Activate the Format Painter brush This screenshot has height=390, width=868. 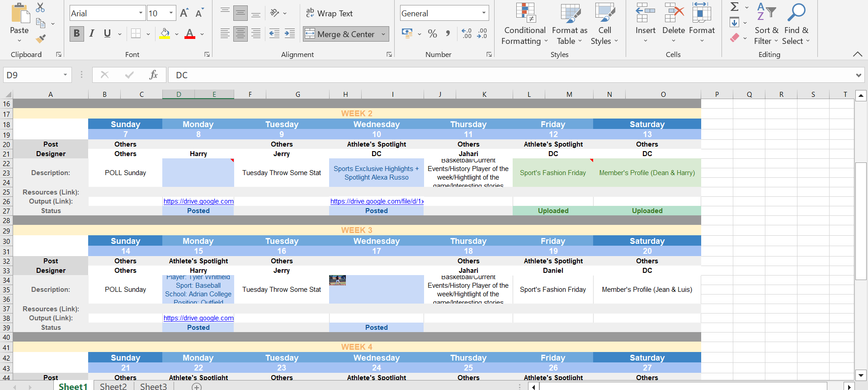pos(41,39)
